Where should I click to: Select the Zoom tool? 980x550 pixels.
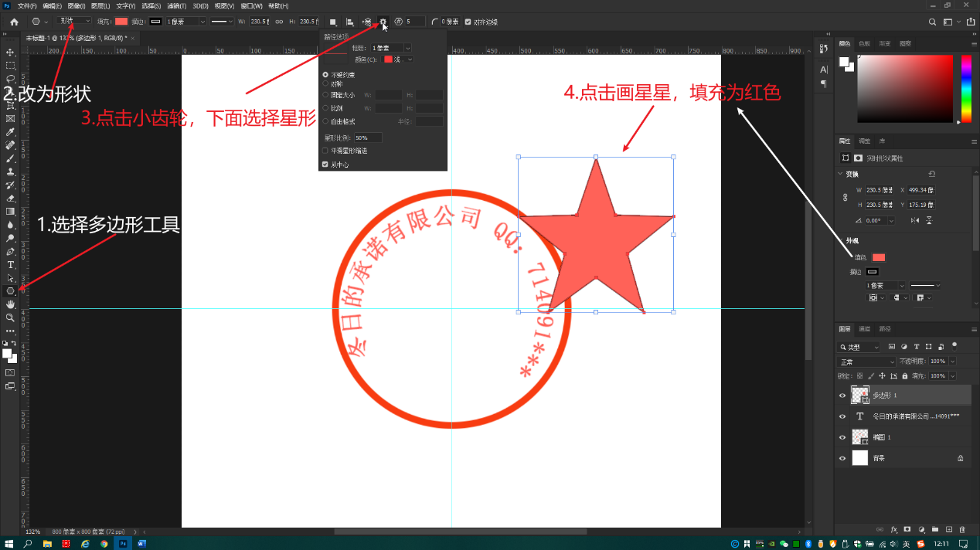10,316
